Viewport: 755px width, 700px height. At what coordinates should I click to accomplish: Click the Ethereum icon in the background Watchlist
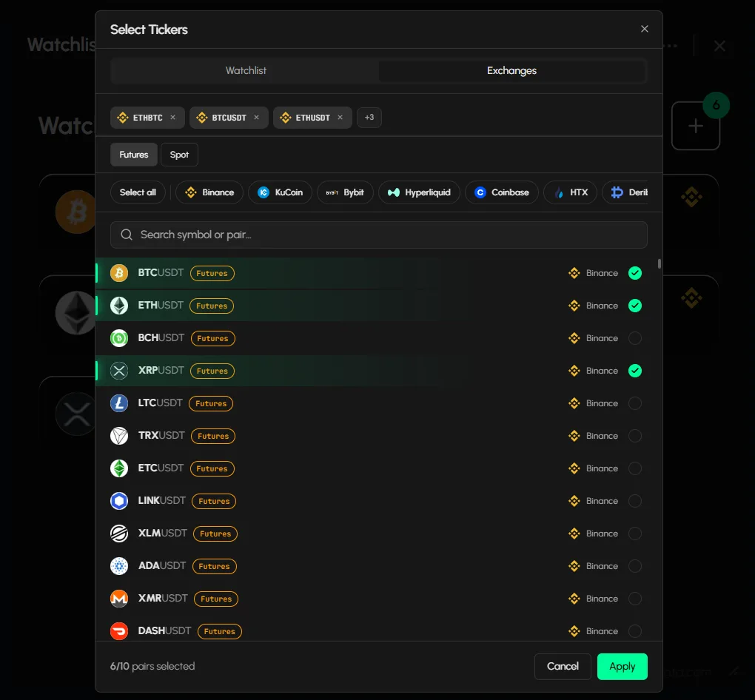[x=76, y=313]
